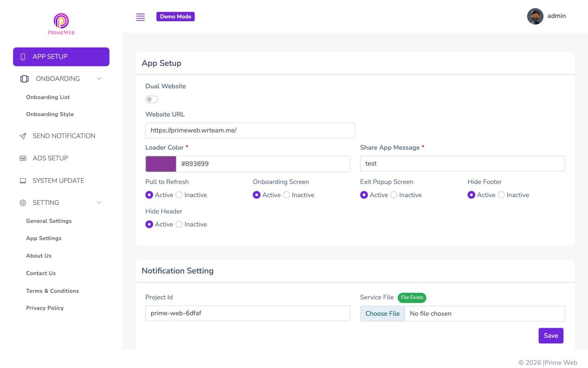Click the Share App Message field
This screenshot has width=588, height=368.
tap(463, 164)
